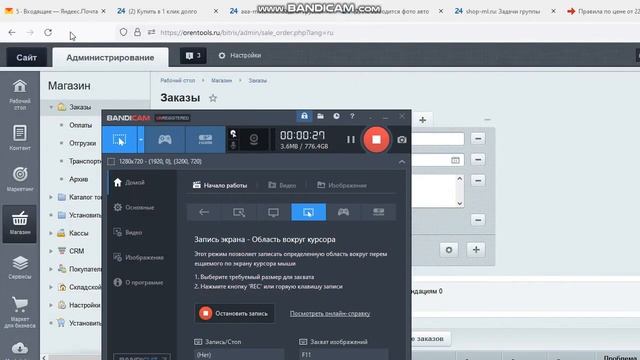Select Bandicam screen recording mode icon
The image size is (640, 360).
[x=119, y=140]
